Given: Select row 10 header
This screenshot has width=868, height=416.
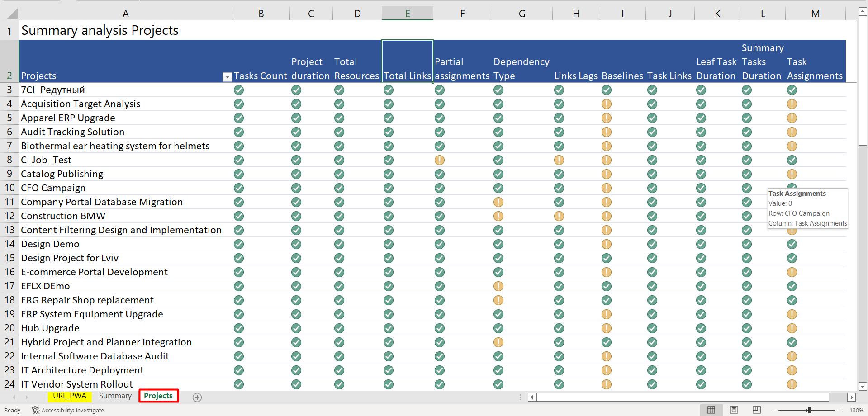Looking at the screenshot, I should pyautogui.click(x=9, y=188).
